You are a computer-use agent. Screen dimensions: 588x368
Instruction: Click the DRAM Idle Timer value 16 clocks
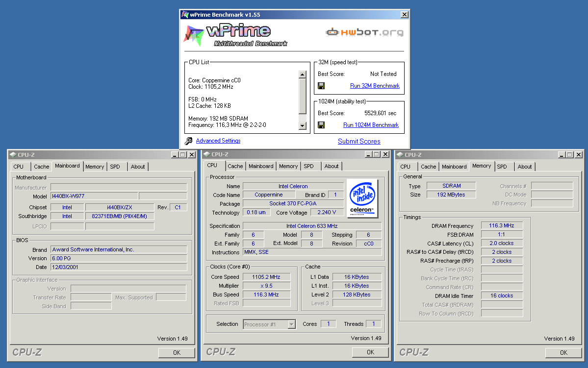click(502, 295)
